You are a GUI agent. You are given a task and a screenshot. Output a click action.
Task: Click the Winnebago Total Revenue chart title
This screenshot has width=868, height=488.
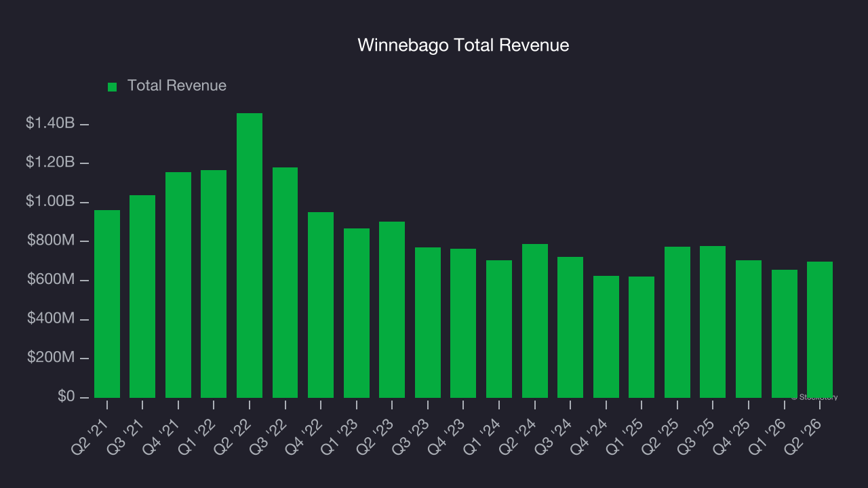click(463, 45)
